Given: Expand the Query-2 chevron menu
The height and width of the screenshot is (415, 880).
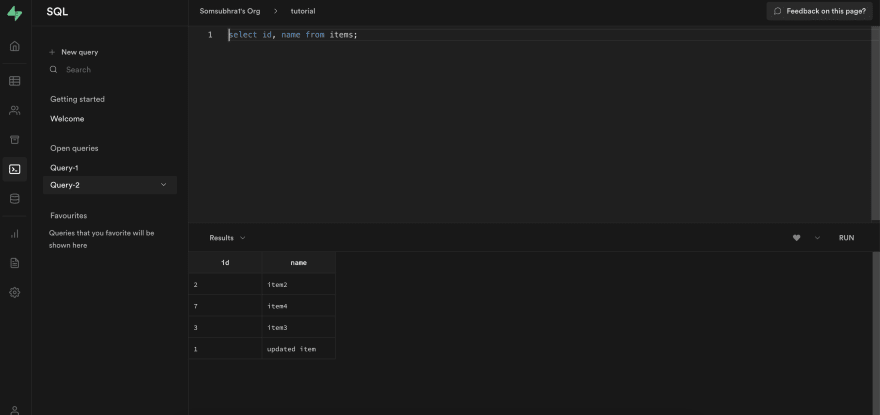Looking at the screenshot, I should (163, 185).
